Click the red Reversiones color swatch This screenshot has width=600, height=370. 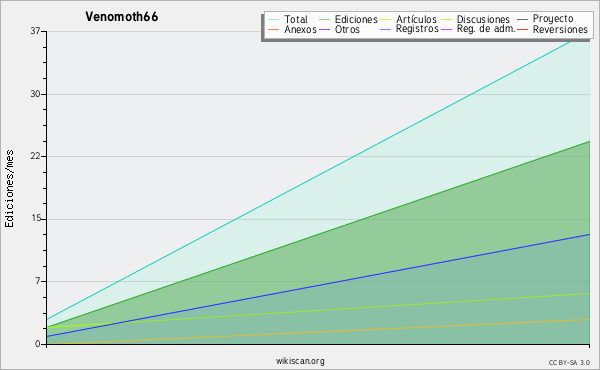[523, 30]
